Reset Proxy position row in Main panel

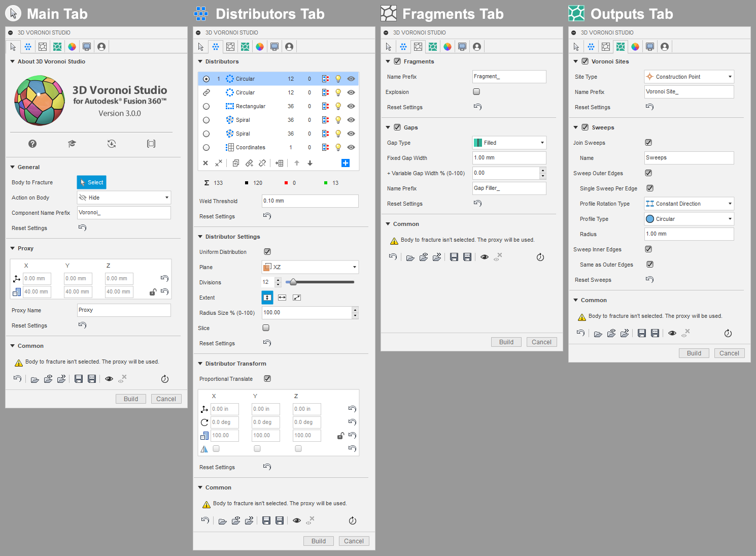164,278
